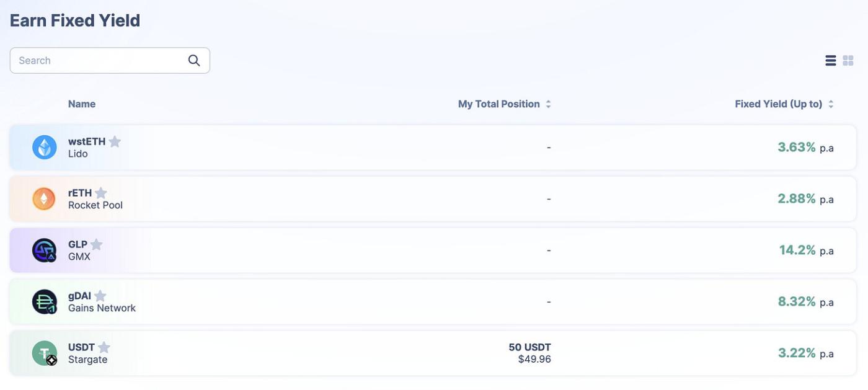Star the GLP market as favorite
Viewport: 868px width, 390px height.
click(96, 244)
